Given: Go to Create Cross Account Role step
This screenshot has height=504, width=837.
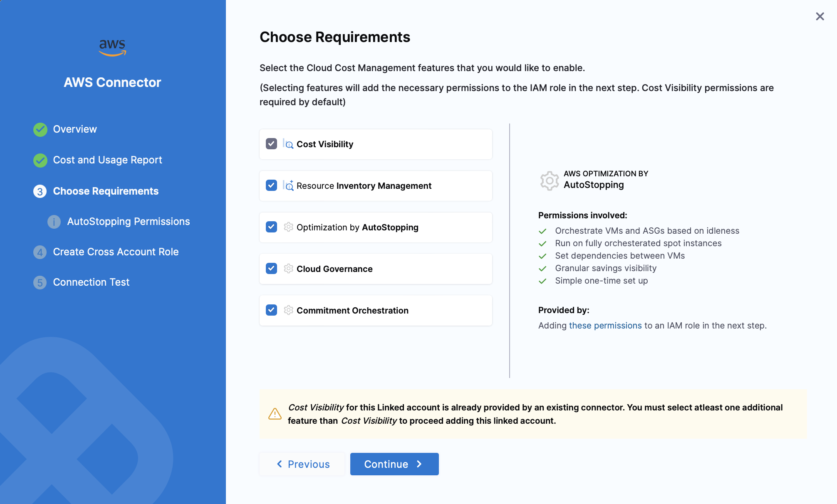Looking at the screenshot, I should pos(116,252).
